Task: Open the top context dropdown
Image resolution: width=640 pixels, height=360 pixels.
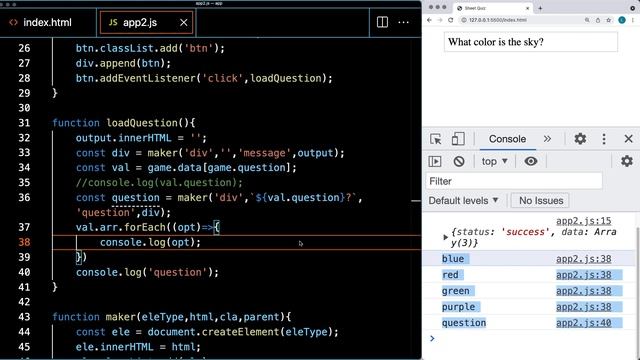Action: [494, 161]
